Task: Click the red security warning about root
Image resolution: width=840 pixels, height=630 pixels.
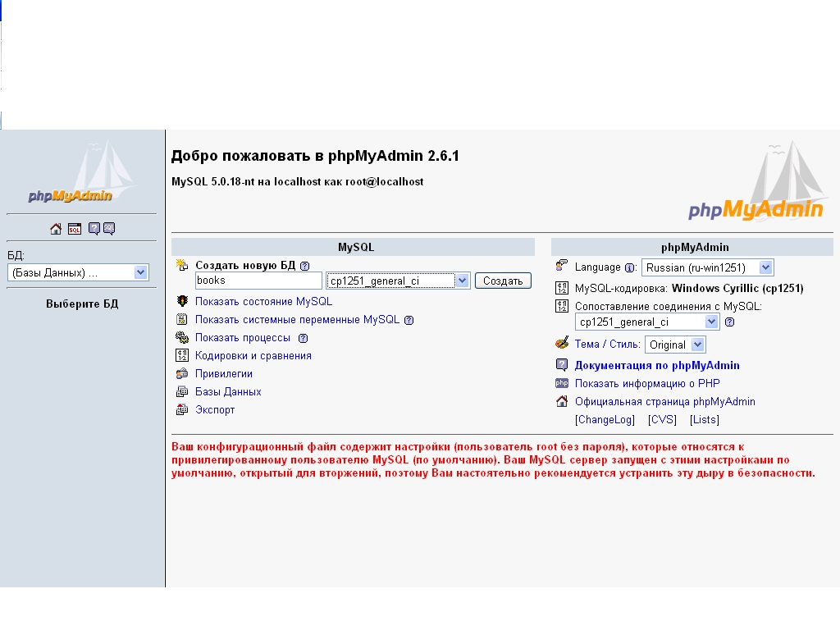Action: coord(493,459)
